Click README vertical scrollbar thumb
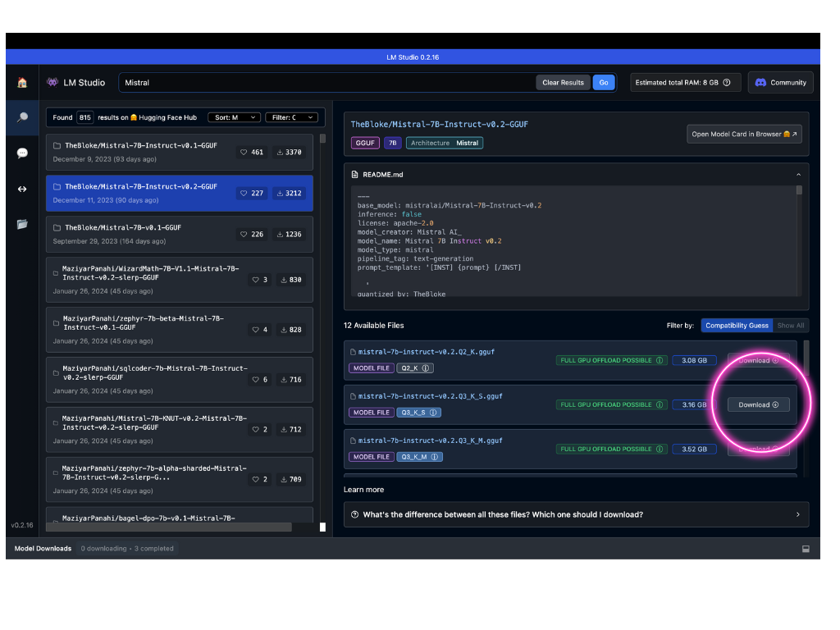840x630 pixels. click(x=799, y=190)
